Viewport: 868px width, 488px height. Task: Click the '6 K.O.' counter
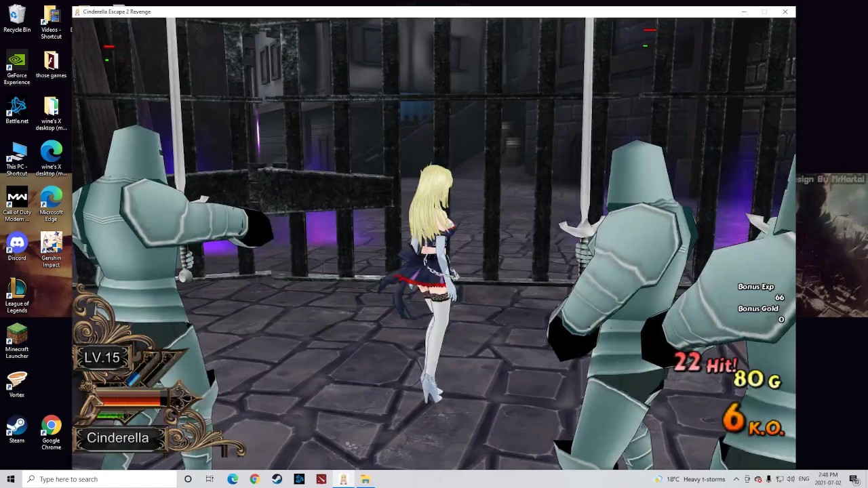click(x=753, y=420)
